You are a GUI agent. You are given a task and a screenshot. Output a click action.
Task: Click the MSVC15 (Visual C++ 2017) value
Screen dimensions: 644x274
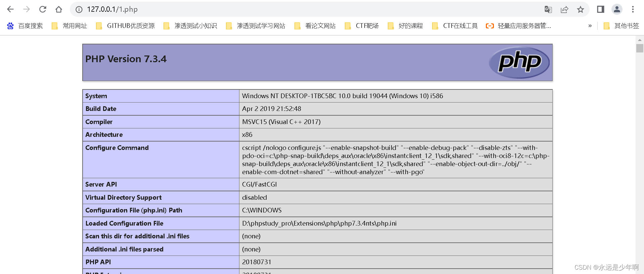click(281, 122)
